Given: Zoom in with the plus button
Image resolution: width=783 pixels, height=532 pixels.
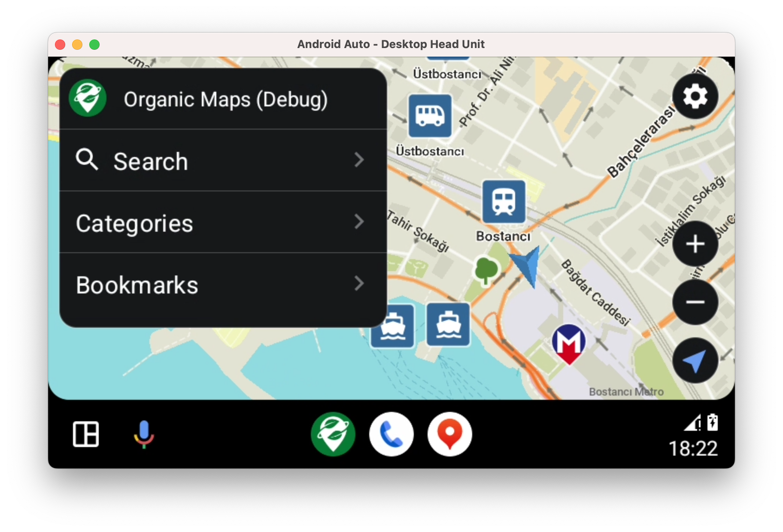Looking at the screenshot, I should [x=695, y=244].
